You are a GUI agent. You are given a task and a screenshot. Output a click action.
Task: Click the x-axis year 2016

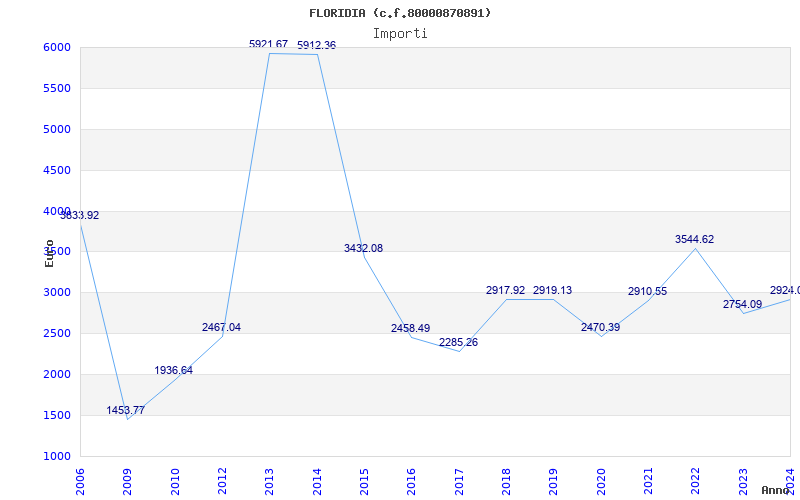click(x=412, y=482)
